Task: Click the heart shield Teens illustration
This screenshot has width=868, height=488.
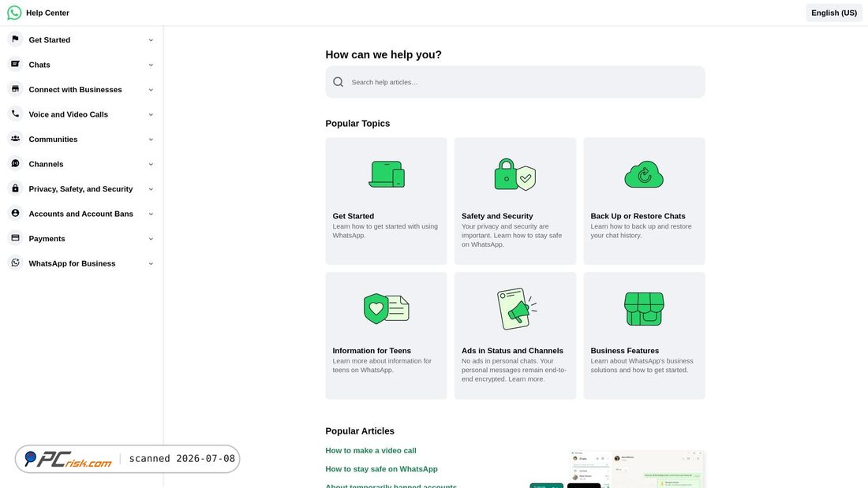Action: click(x=387, y=309)
